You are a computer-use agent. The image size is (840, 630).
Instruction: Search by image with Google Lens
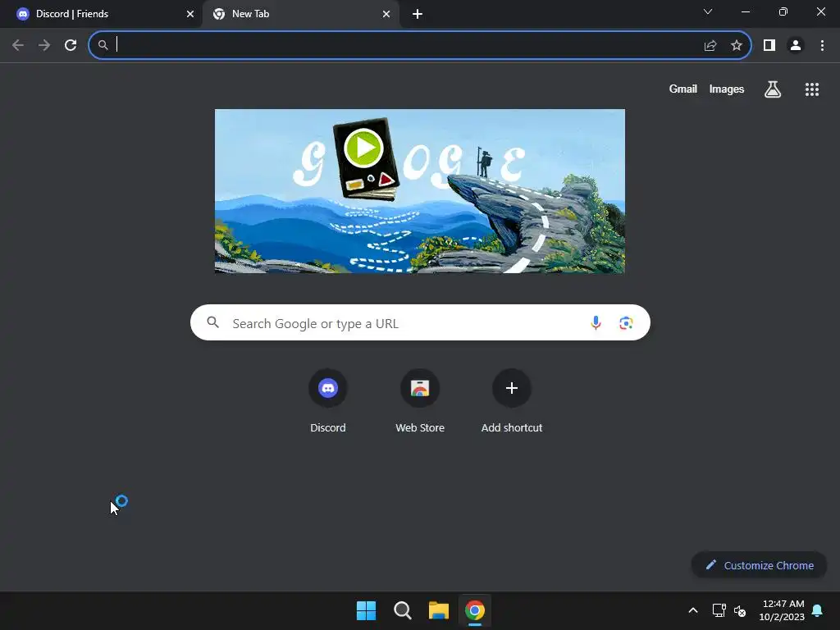(626, 323)
